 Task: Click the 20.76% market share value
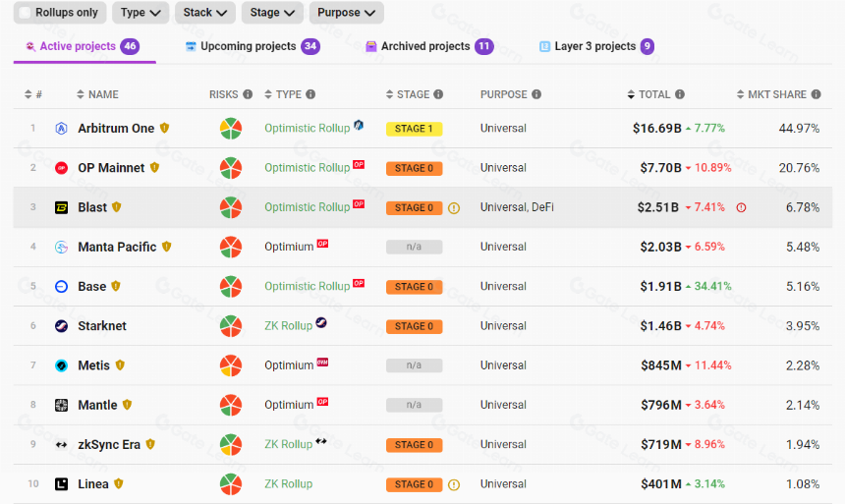pos(799,168)
